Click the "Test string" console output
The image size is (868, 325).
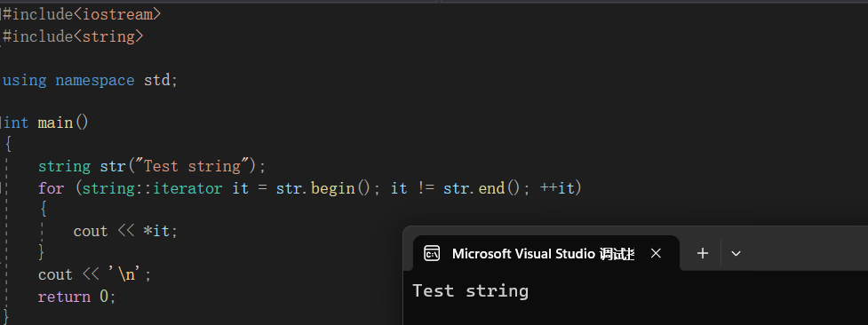[x=471, y=290]
